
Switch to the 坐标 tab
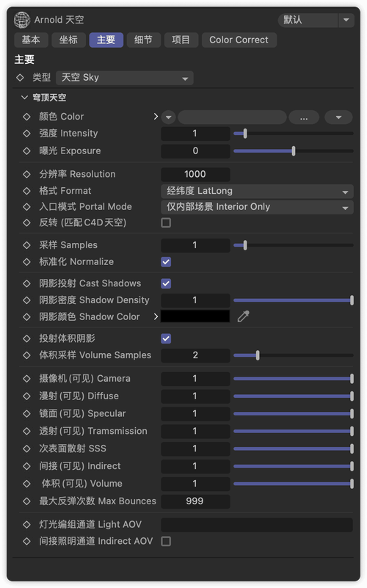(x=68, y=40)
